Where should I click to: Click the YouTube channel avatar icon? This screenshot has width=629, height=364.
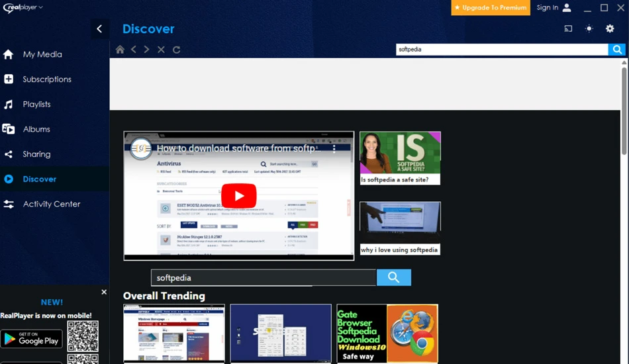pyautogui.click(x=141, y=149)
